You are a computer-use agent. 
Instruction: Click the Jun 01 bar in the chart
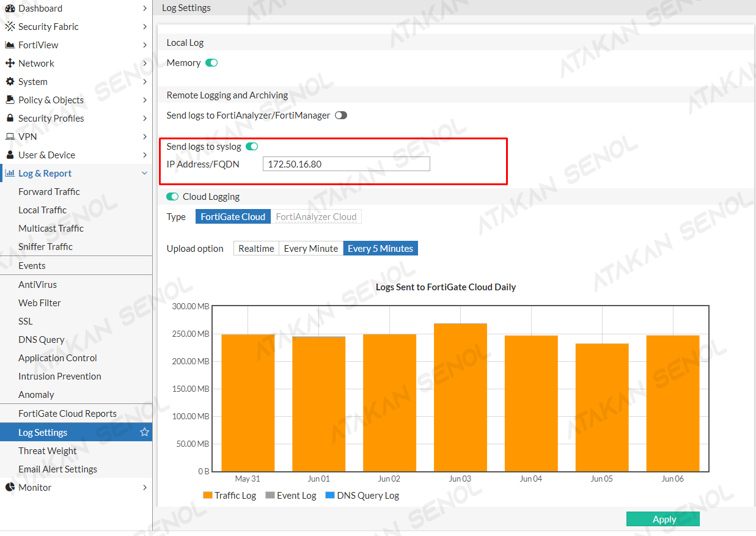pos(318,404)
